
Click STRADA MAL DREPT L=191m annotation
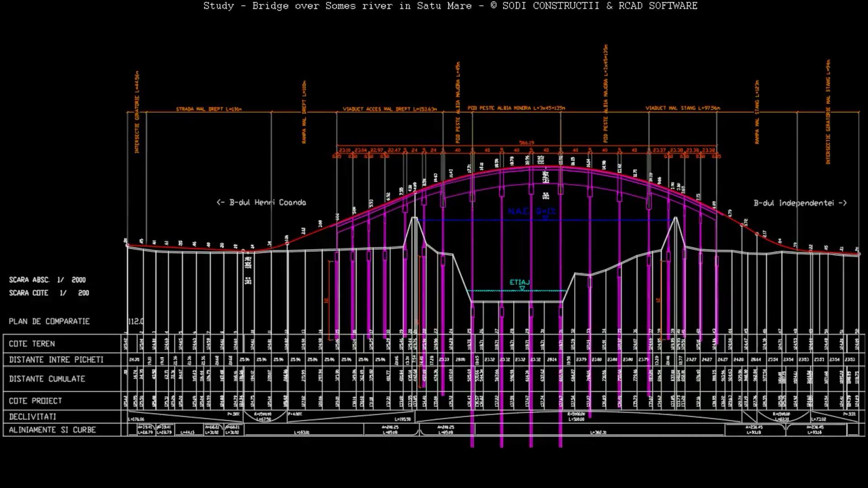click(209, 109)
